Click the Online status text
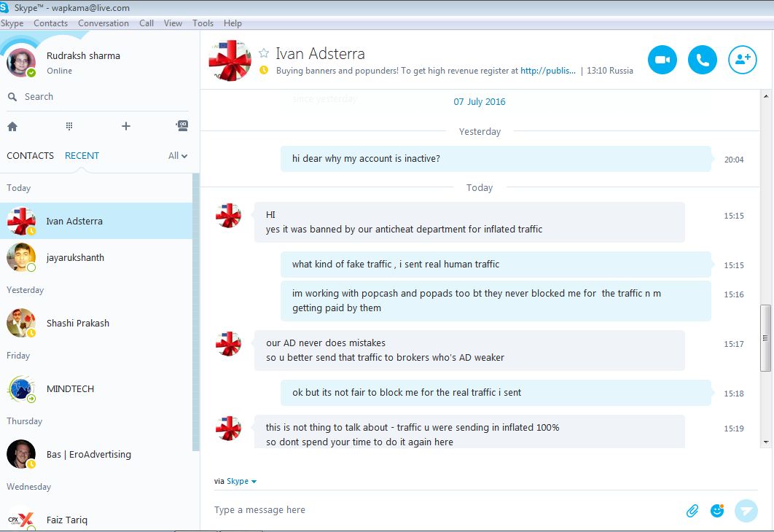This screenshot has width=774, height=532. click(x=59, y=71)
